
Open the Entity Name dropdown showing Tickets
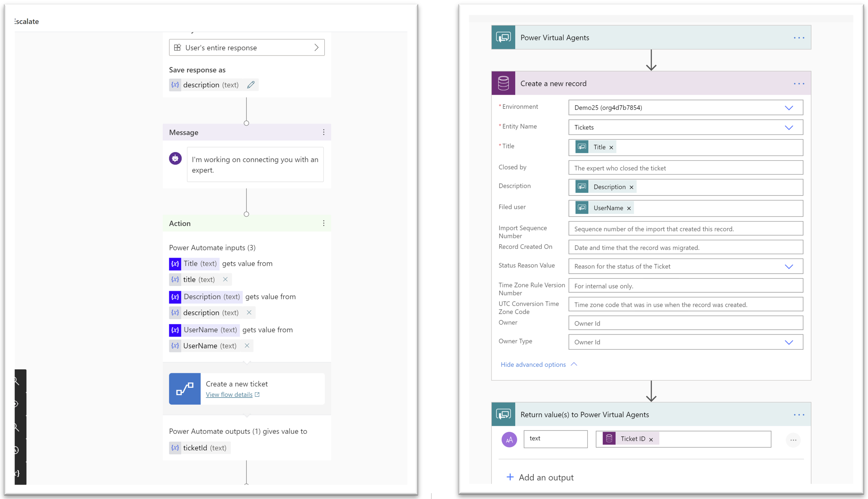789,127
